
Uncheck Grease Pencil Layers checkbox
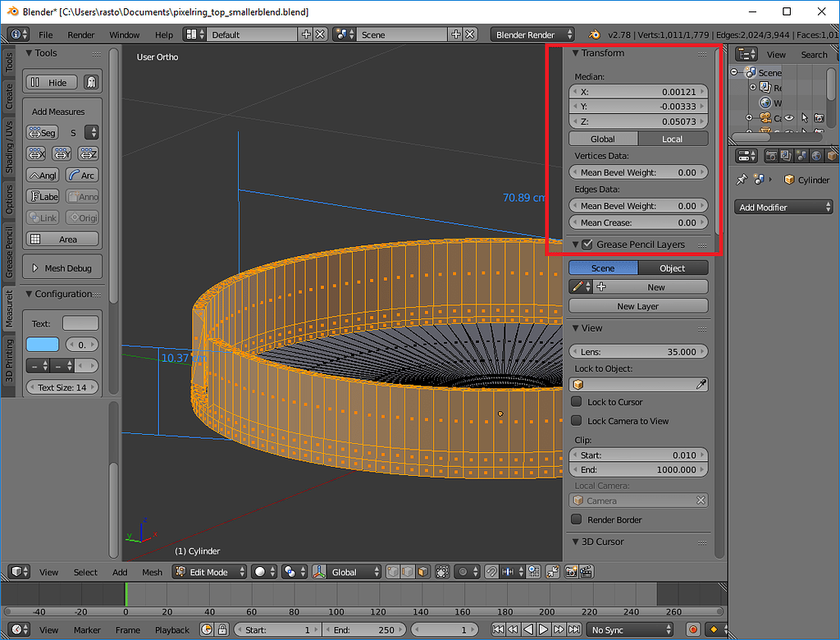tap(587, 245)
